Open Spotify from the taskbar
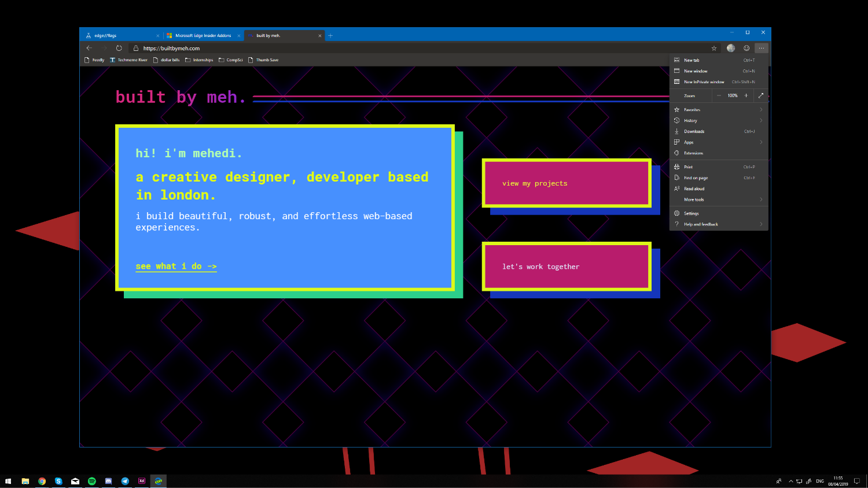The height and width of the screenshot is (488, 868). click(91, 481)
